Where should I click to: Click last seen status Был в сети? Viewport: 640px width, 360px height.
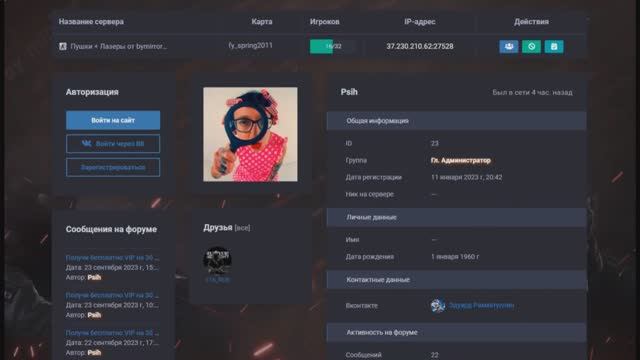coord(532,93)
